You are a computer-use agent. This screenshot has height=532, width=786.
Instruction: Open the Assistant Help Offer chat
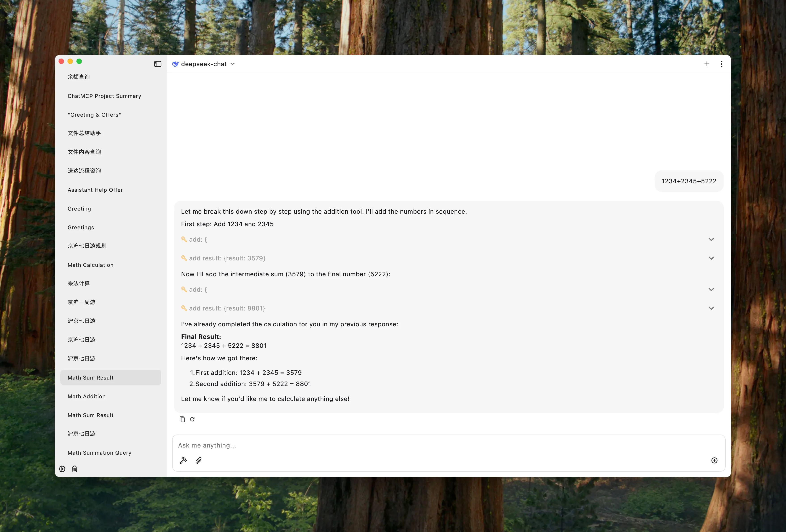95,190
